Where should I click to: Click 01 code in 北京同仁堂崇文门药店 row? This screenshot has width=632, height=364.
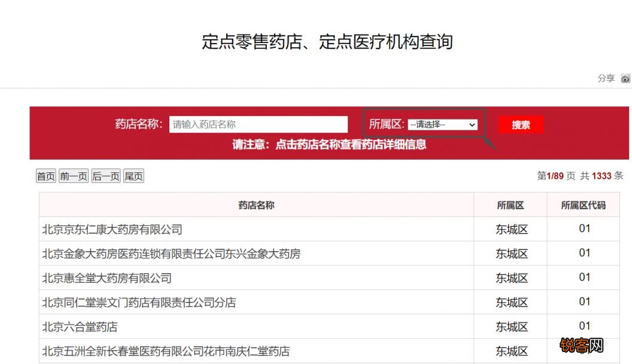tap(585, 302)
